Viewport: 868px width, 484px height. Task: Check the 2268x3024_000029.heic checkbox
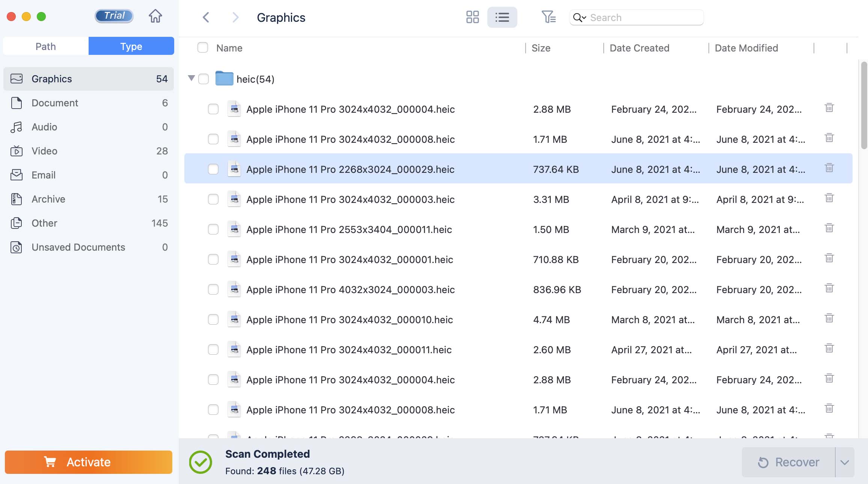click(213, 169)
